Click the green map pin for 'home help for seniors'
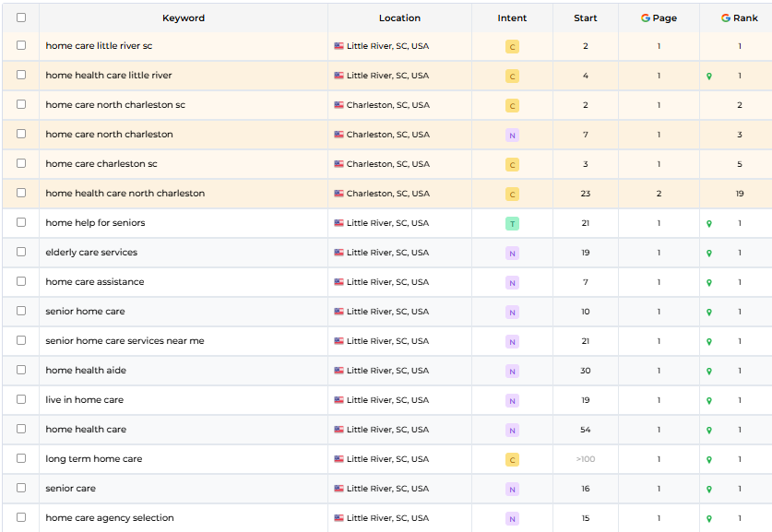 click(x=709, y=224)
